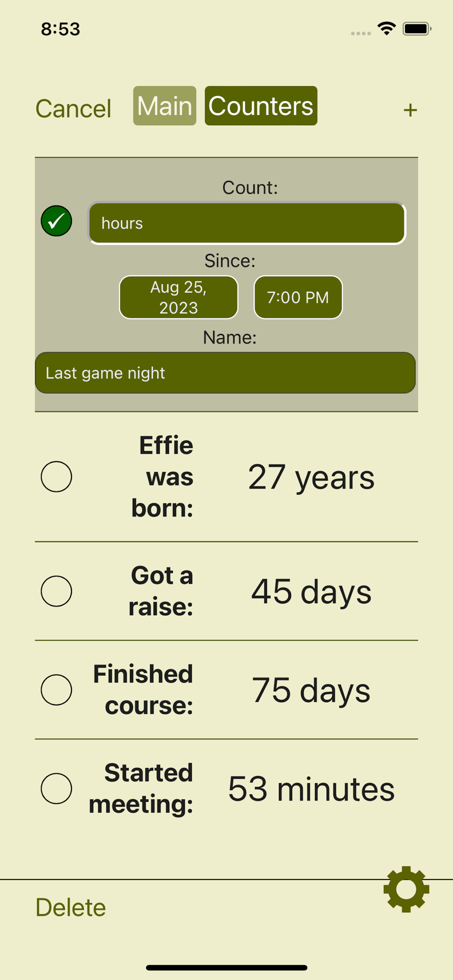Open the Count unit picker showing hours
Viewport: 453px width, 980px height.
coord(247,223)
